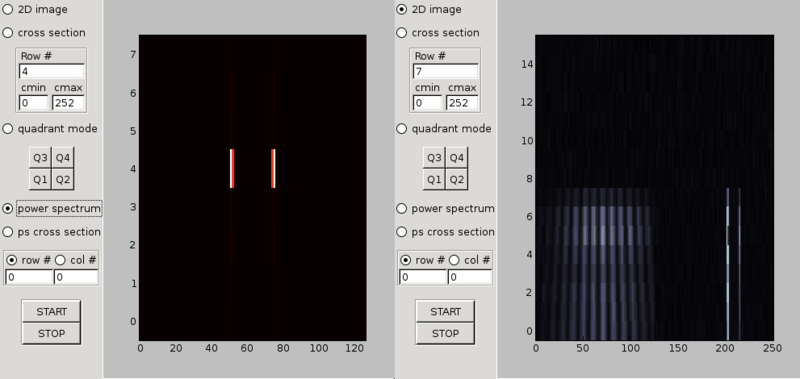Image resolution: width=800 pixels, height=379 pixels.
Task: Click STOP button in right panel
Action: pyautogui.click(x=445, y=333)
